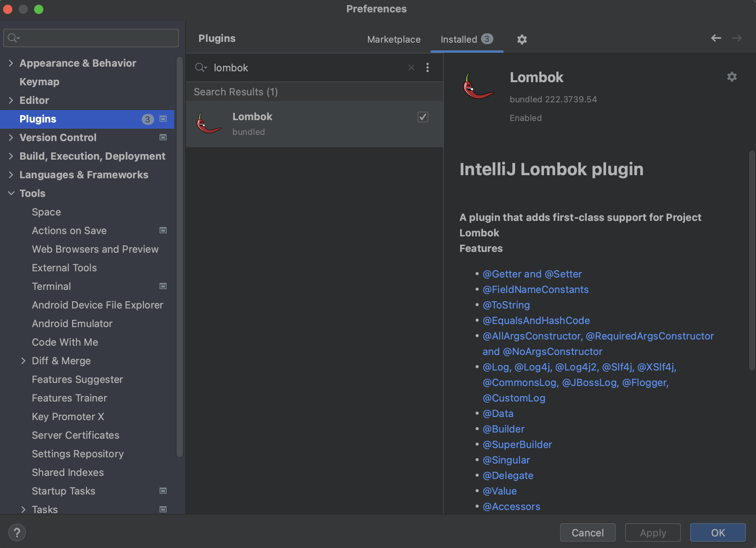The height and width of the screenshot is (548, 756).
Task: Switch to the Marketplace tab
Action: [x=393, y=40]
